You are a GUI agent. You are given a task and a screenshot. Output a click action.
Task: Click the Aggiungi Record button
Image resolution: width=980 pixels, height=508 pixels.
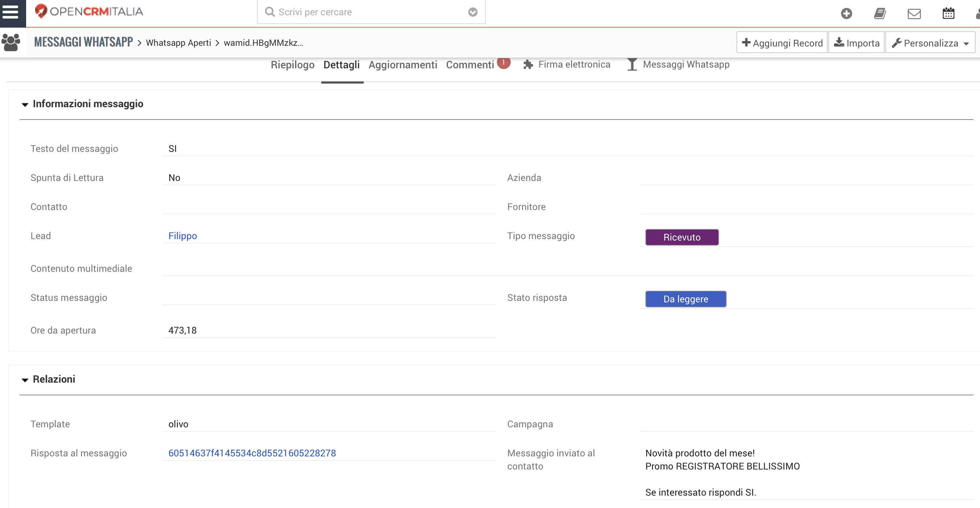click(782, 43)
